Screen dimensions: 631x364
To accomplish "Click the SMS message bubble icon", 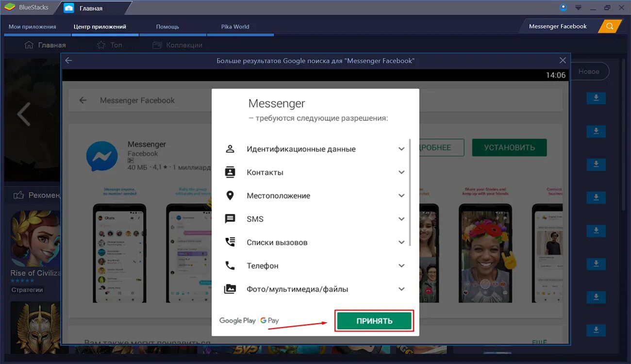I will [x=230, y=219].
